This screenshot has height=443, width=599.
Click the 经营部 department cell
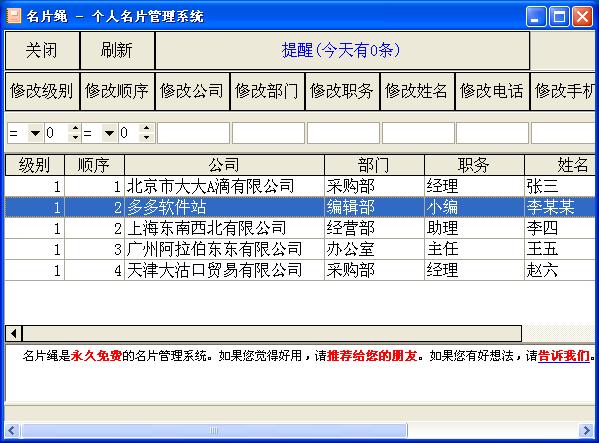(x=374, y=228)
